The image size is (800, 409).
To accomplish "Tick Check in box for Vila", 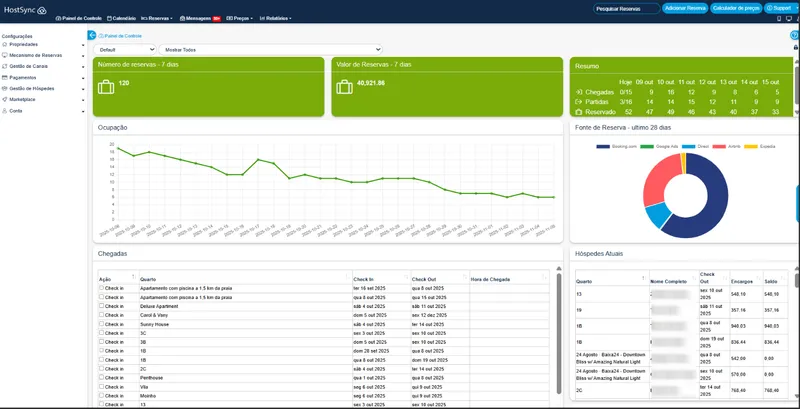I will [x=102, y=386].
